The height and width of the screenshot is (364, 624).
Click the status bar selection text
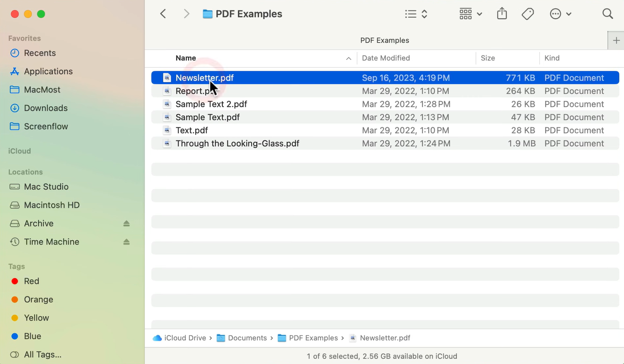tap(382, 356)
